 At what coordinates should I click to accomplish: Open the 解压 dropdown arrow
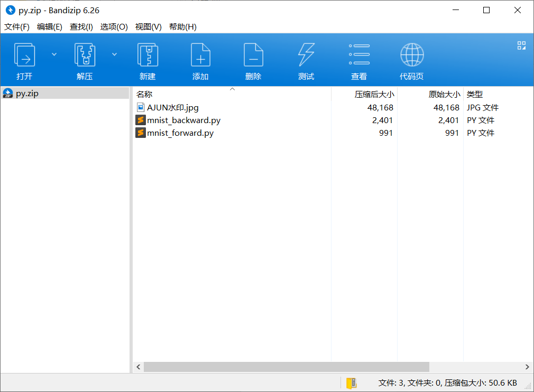tap(114, 54)
